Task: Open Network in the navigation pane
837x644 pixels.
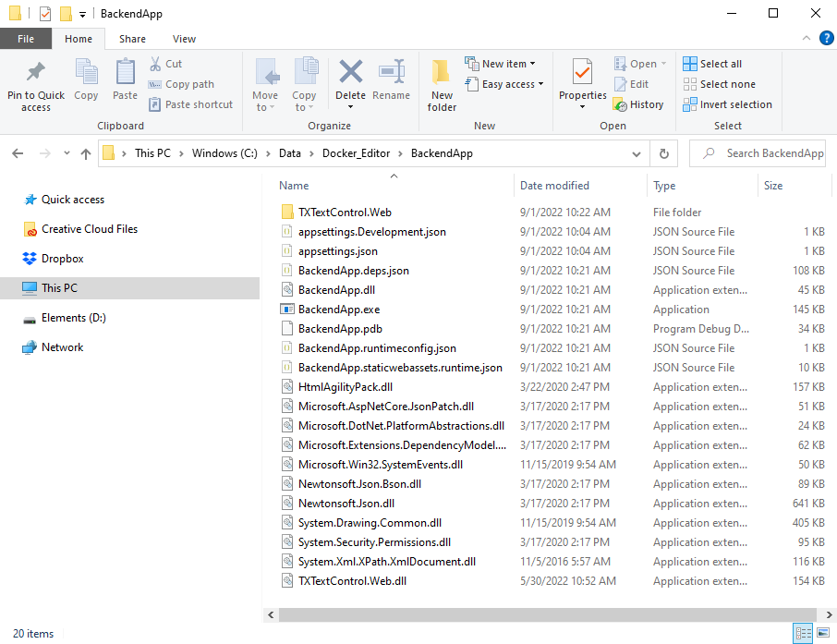Action: coord(54,347)
